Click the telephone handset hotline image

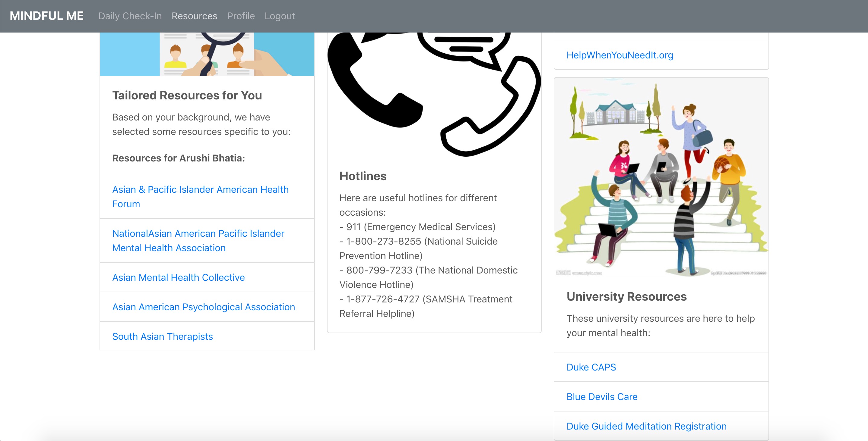coord(434,94)
